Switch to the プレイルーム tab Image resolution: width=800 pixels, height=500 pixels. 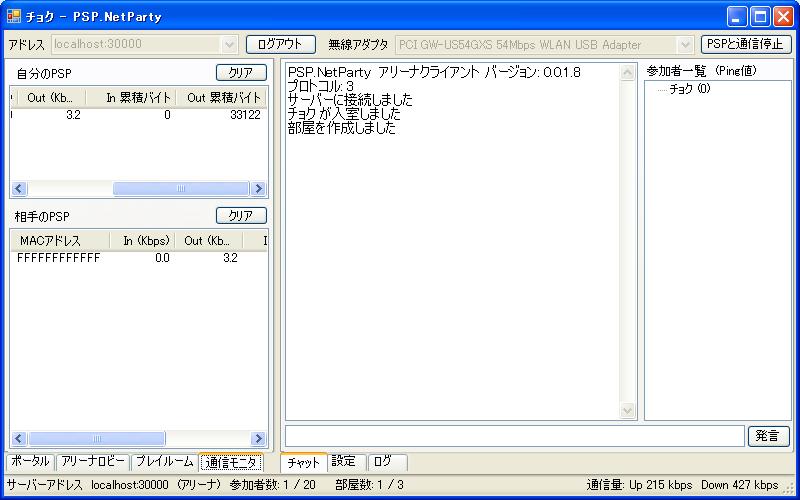[164, 462]
